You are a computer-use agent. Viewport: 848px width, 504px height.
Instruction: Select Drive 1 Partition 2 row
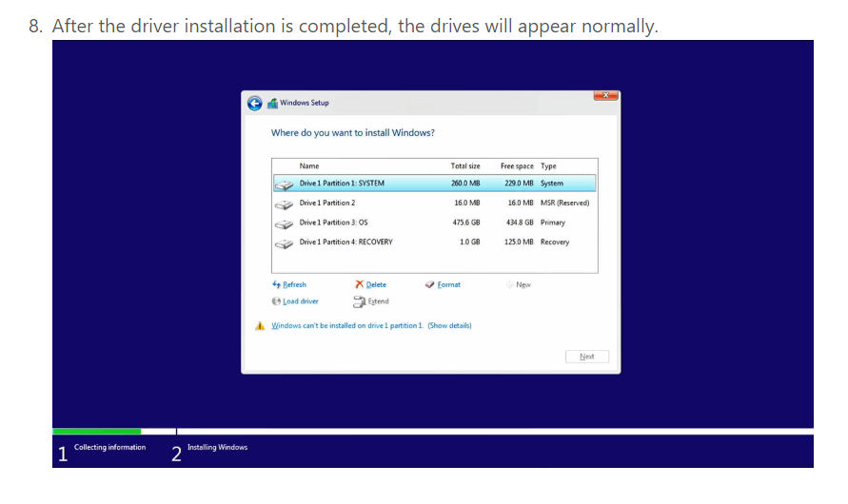click(x=434, y=204)
